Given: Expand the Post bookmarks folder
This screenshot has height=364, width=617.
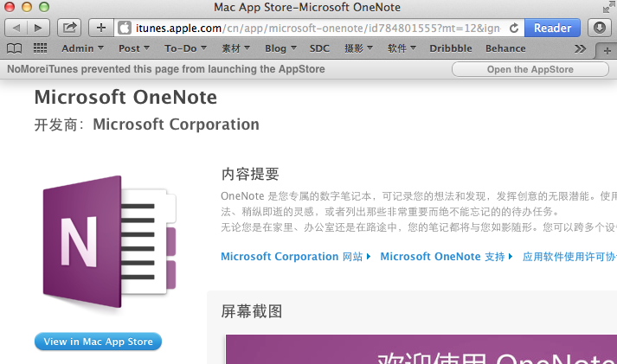Looking at the screenshot, I should coord(133,48).
